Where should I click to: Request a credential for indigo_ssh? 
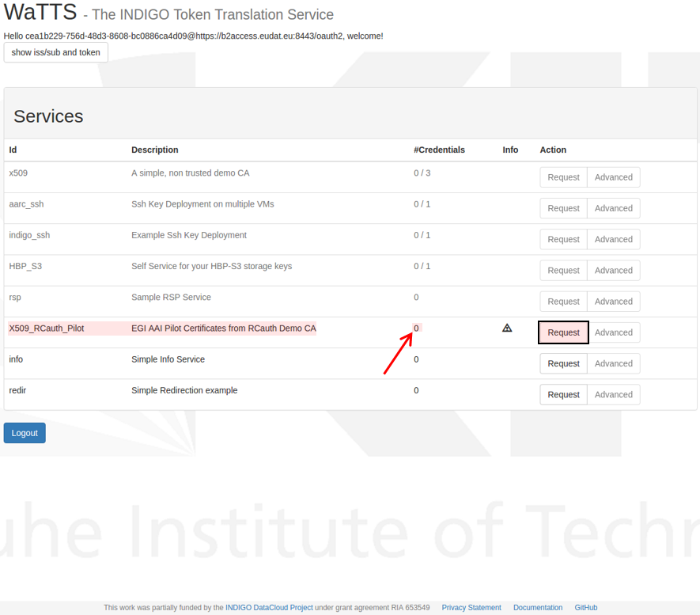tap(563, 239)
